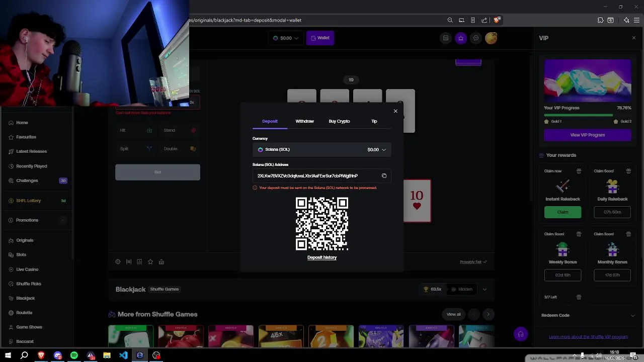The height and width of the screenshot is (362, 644).
Task: Open Visual Studio Code from taskbar
Action: (123, 355)
